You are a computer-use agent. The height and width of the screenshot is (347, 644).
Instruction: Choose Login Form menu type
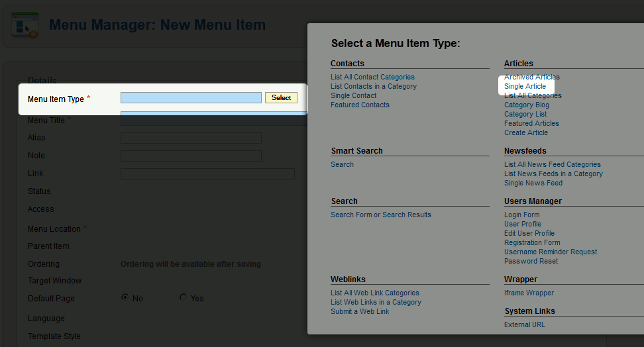[x=522, y=215]
